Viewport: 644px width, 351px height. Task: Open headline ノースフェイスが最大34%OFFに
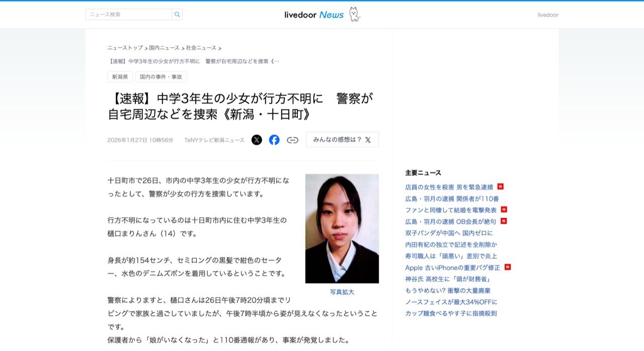point(451,302)
